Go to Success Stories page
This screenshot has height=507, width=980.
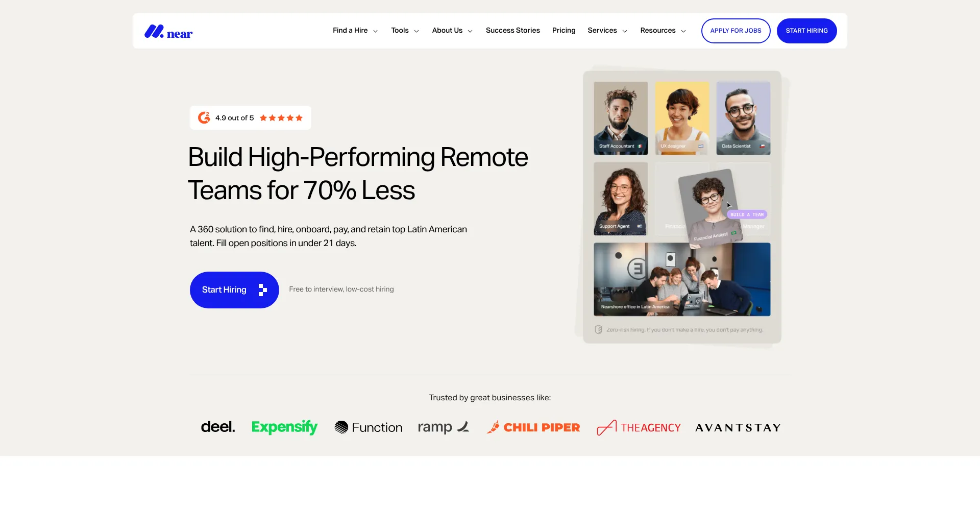pos(513,31)
